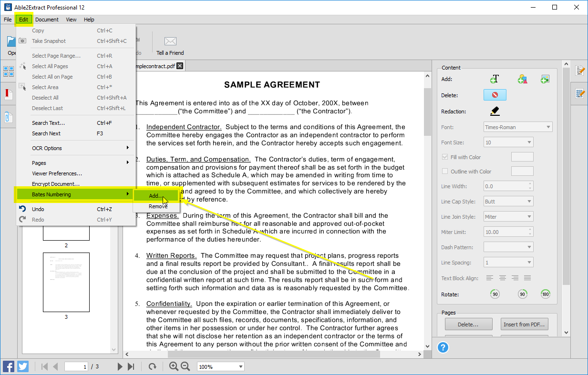Align text block left

point(490,278)
